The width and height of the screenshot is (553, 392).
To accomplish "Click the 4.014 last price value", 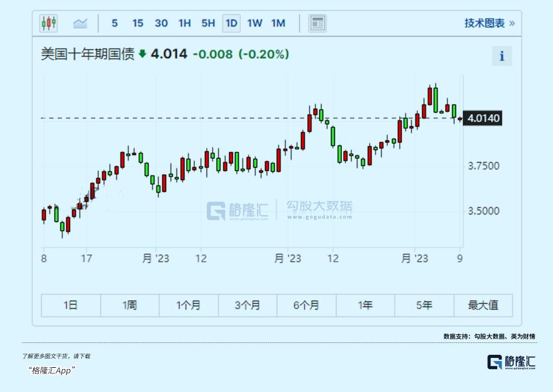I will pos(169,55).
